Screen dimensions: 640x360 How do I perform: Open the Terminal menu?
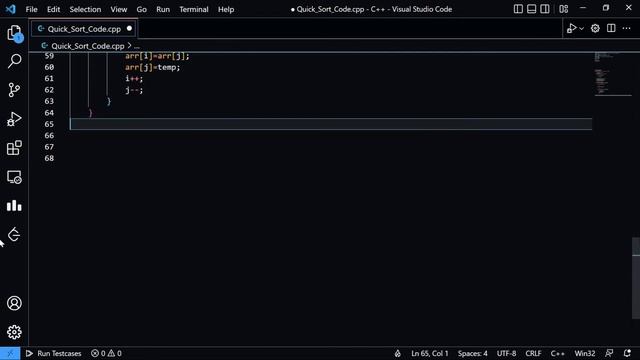[194, 9]
